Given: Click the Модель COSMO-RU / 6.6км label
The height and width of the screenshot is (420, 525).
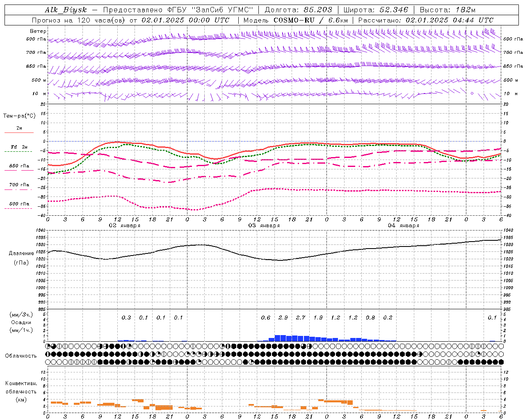Looking at the screenshot, I should pyautogui.click(x=296, y=20).
